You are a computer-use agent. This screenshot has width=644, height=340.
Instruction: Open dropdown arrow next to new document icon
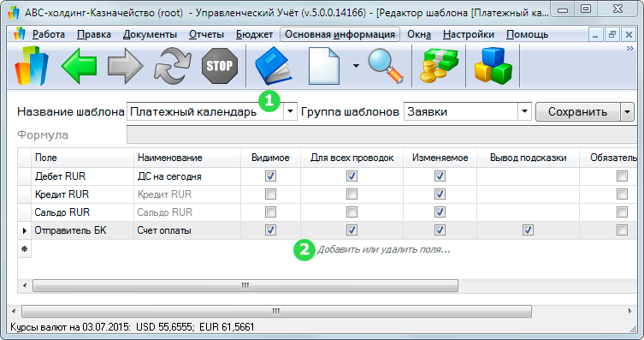[356, 66]
